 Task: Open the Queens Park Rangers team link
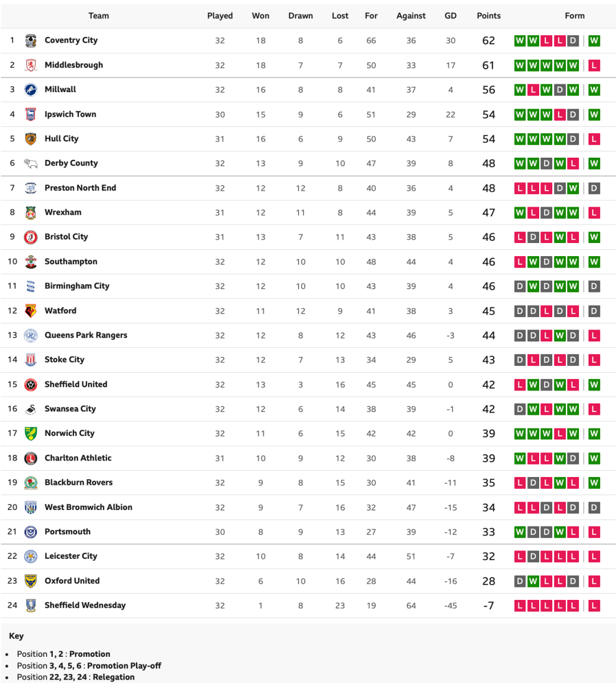[x=86, y=335]
